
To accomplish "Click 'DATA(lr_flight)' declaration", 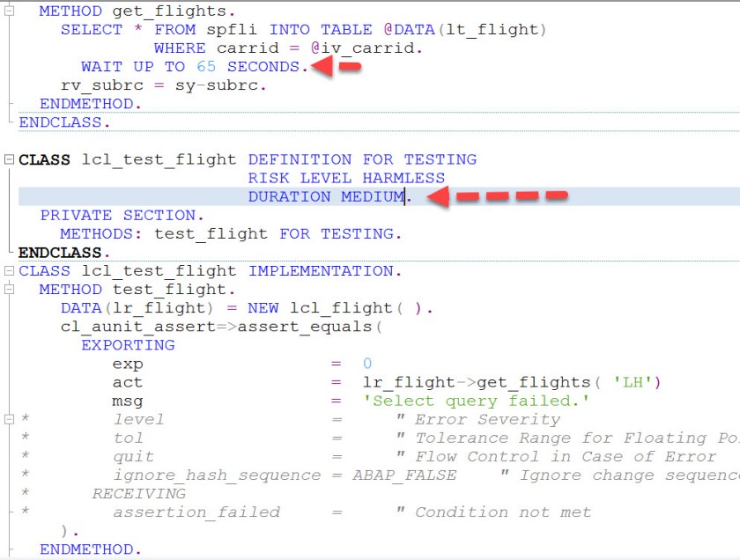I will [x=137, y=307].
